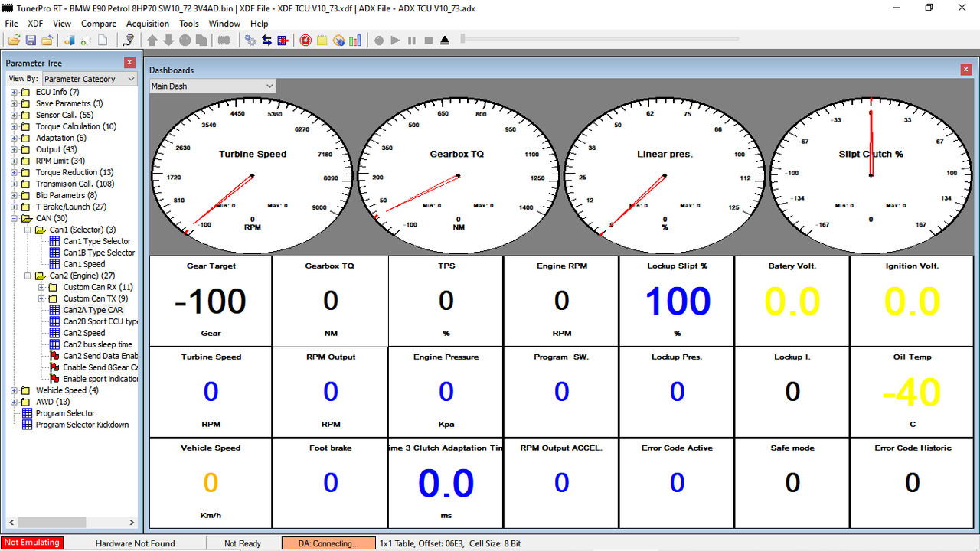Click the DA: Connecting... status
The image size is (980, 551).
(328, 543)
